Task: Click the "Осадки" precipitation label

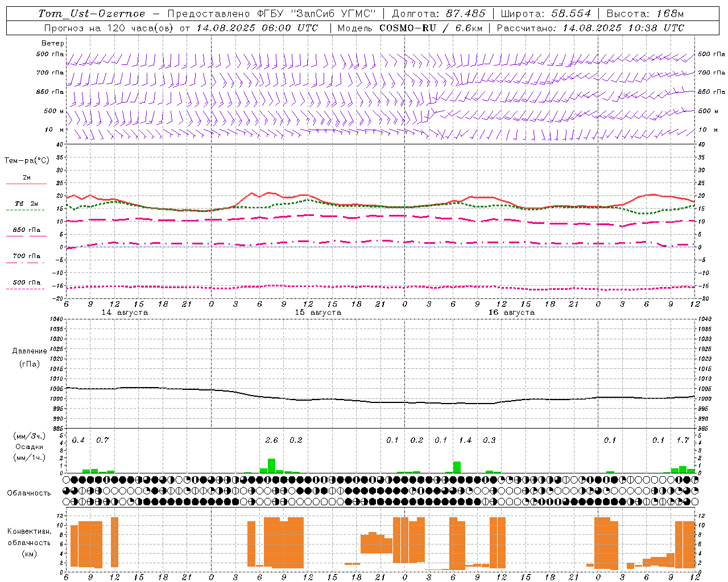Action: (x=30, y=447)
